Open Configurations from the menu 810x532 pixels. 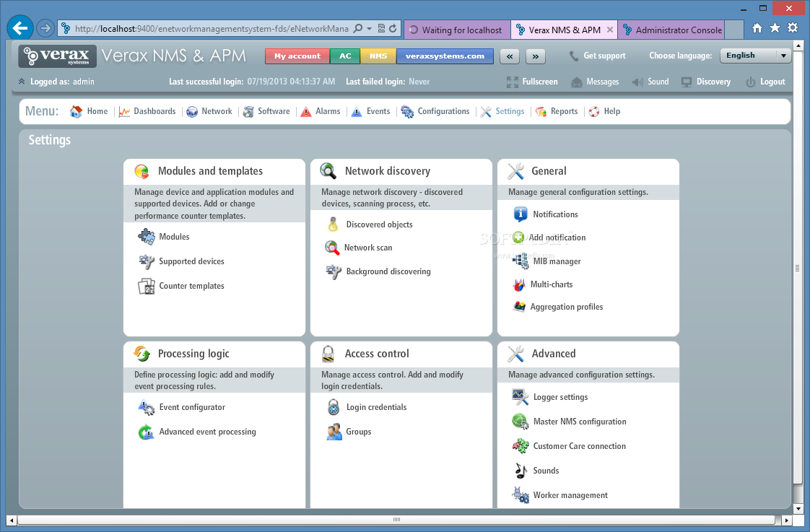tap(435, 112)
